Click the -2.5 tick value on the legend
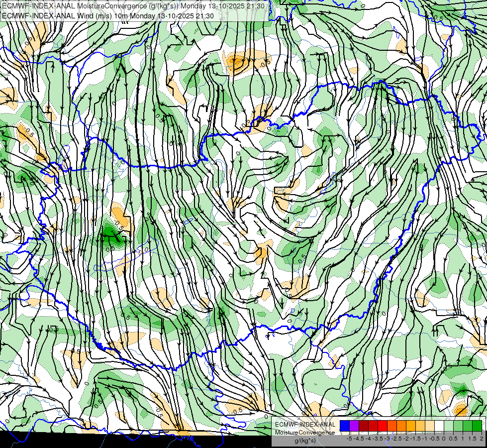 pos(396,439)
